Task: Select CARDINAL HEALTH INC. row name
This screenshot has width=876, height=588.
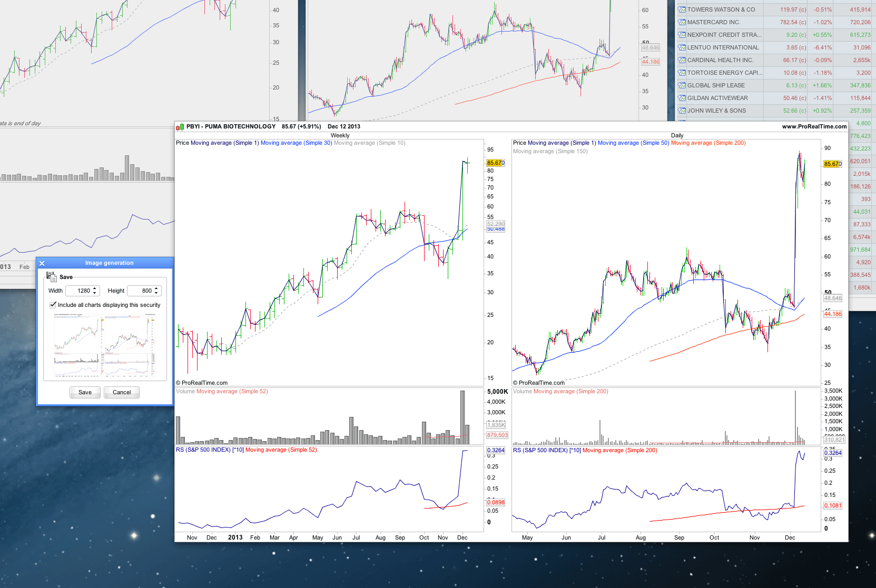Action: [721, 60]
